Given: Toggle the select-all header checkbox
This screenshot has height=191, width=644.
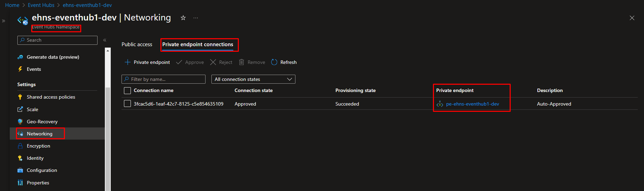Looking at the screenshot, I should point(127,91).
